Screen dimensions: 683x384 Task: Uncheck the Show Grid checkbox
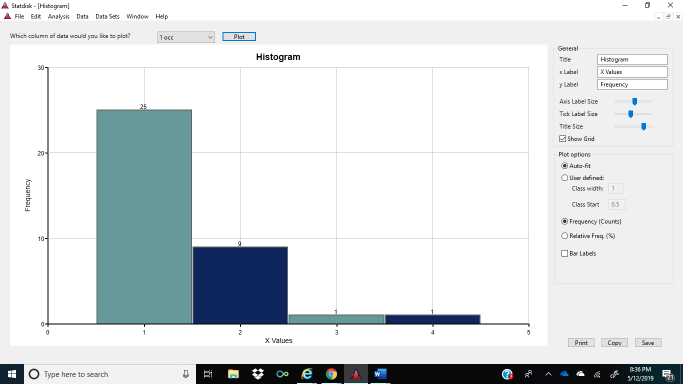tap(563, 139)
